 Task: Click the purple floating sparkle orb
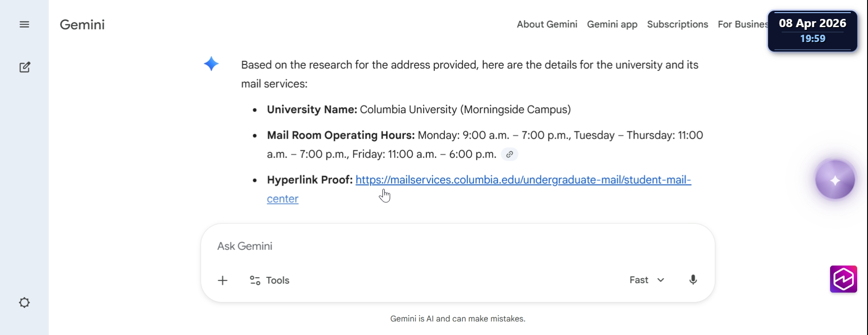coord(835,180)
